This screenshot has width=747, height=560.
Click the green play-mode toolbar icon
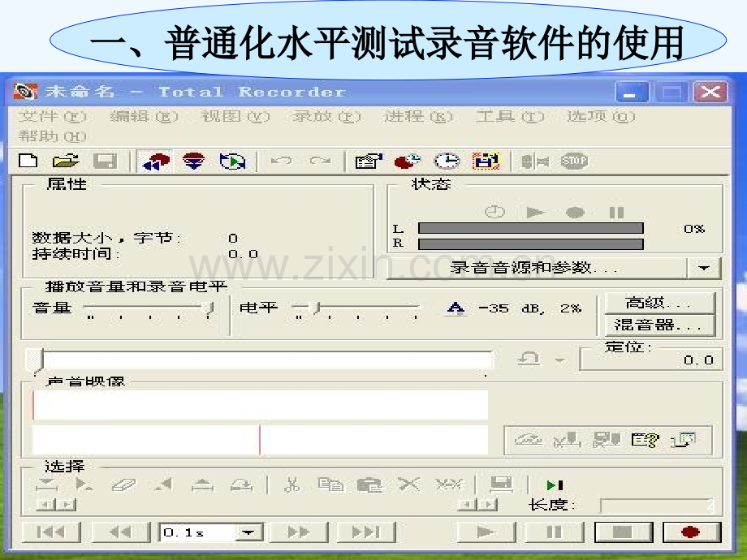(232, 162)
